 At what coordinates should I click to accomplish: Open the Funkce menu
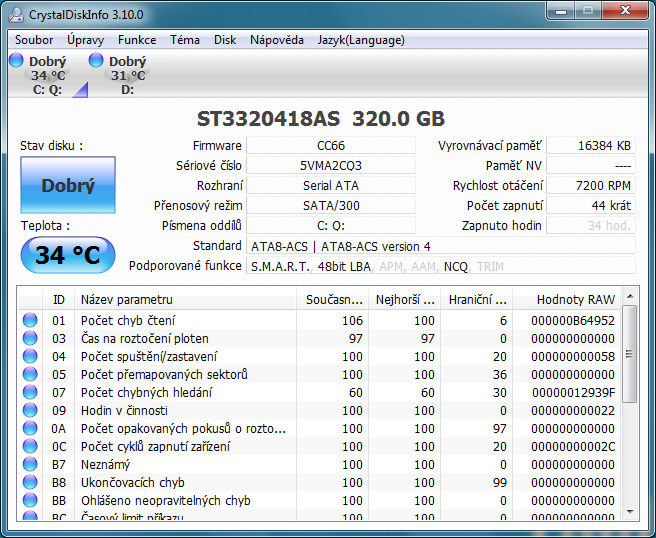[137, 40]
